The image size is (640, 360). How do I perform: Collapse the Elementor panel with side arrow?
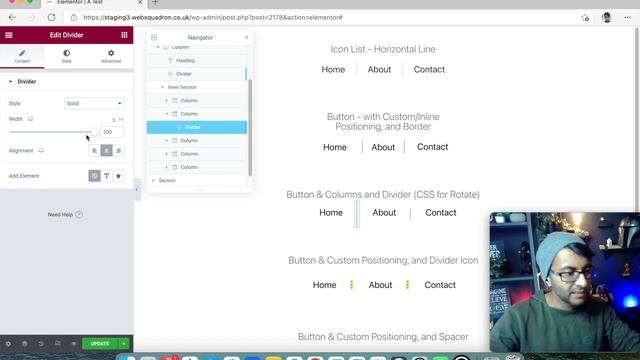click(137, 189)
